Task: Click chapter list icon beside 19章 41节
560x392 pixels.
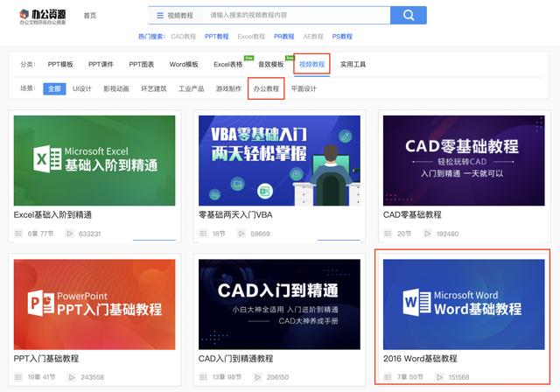Action: (18, 377)
